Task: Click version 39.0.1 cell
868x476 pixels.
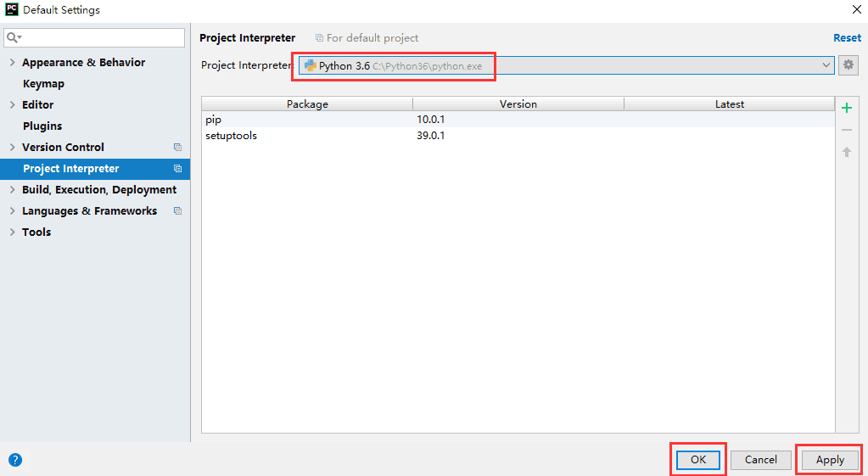Action: (x=431, y=136)
